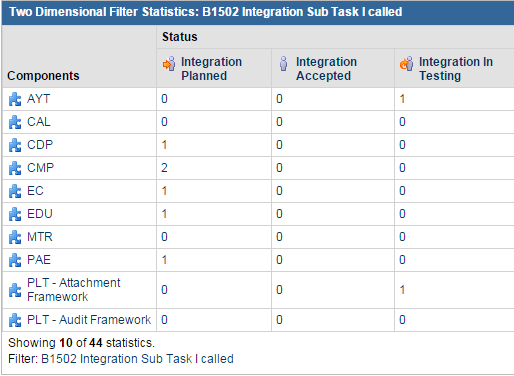Click the component icon next to MTR
The image size is (514, 376).
(x=15, y=237)
